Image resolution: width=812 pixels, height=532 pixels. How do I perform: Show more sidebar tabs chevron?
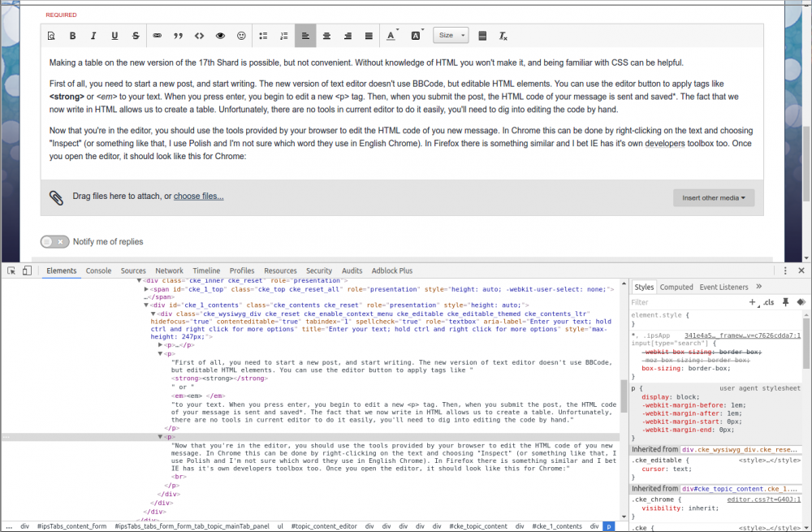[759, 287]
